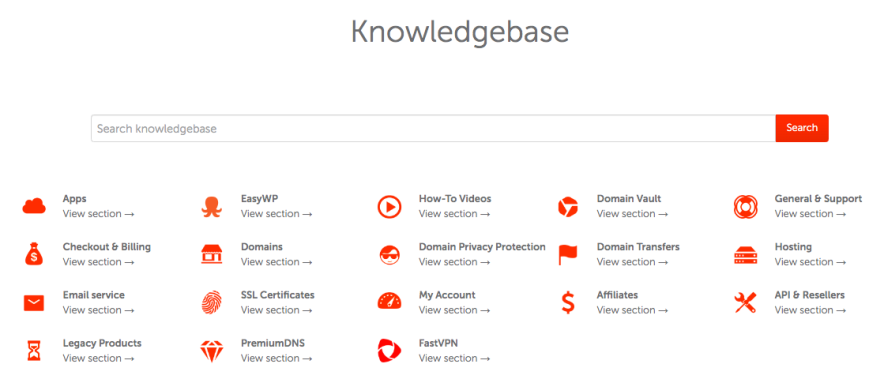Click View section under Legacy Products
The width and height of the screenshot is (884, 379).
pyautogui.click(x=99, y=358)
